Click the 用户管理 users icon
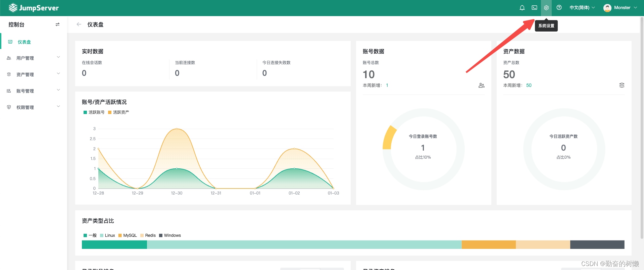The image size is (644, 270). [9, 58]
